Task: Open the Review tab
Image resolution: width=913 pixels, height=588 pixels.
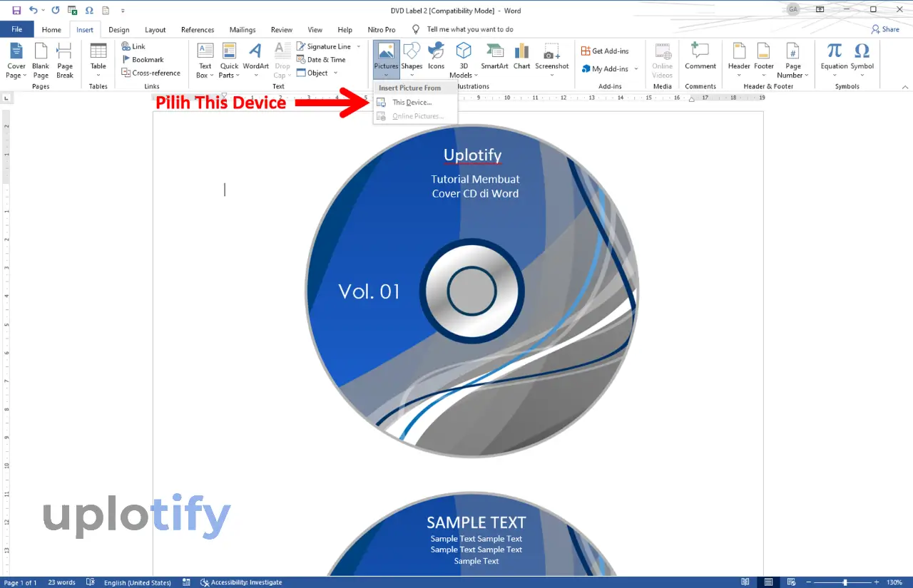Action: point(281,30)
